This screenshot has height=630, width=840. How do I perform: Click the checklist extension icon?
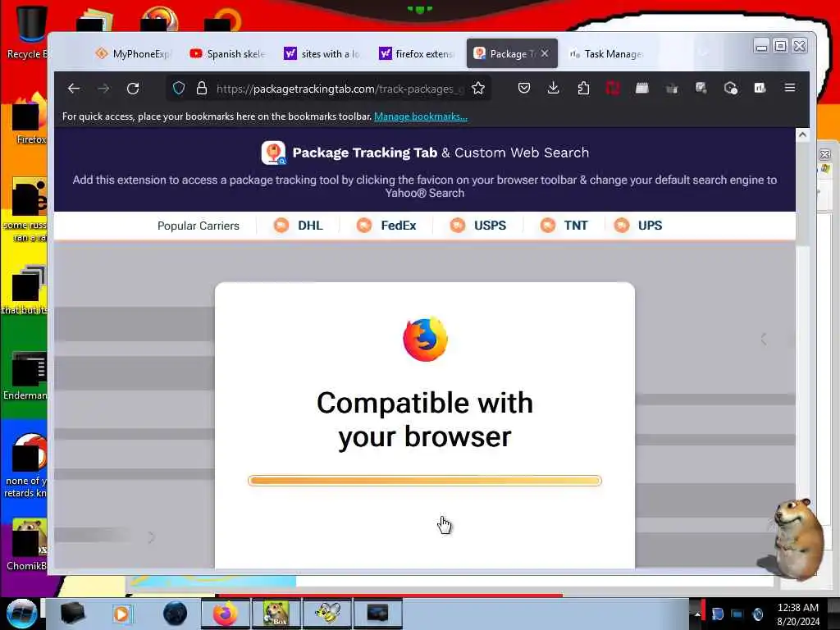pyautogui.click(x=701, y=88)
